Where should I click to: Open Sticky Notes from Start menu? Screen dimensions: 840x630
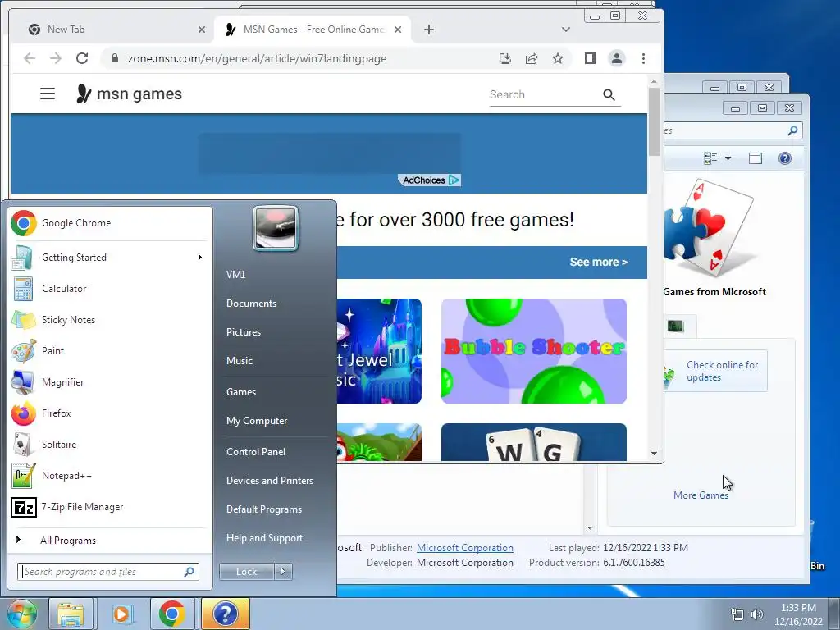pos(110,319)
